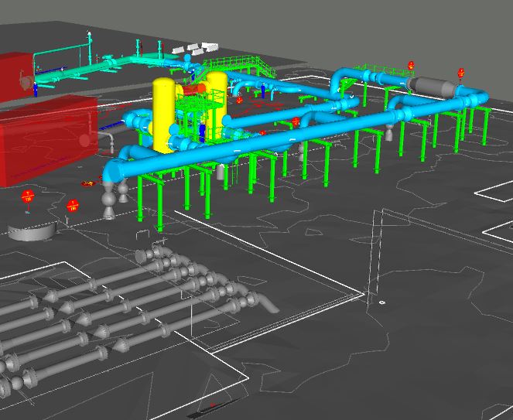
Task: Click the frontmost green support leg
Action: [160, 208]
